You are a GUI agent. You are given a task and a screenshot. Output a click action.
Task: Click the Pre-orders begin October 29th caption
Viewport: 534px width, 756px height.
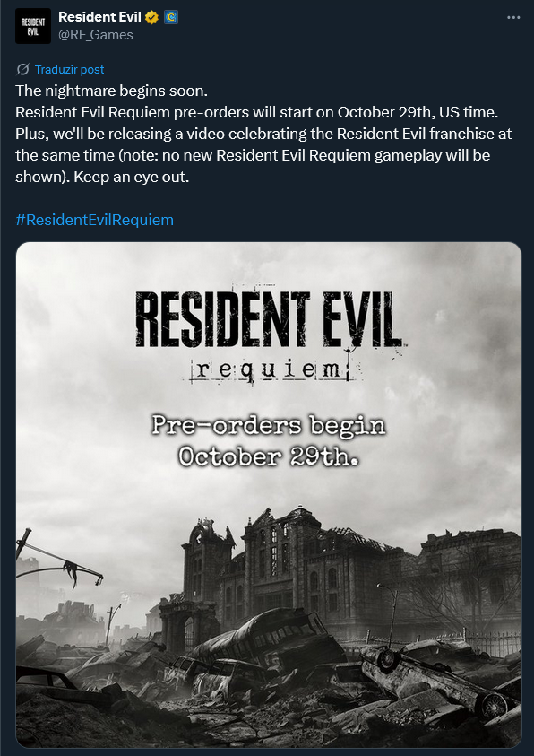click(269, 441)
